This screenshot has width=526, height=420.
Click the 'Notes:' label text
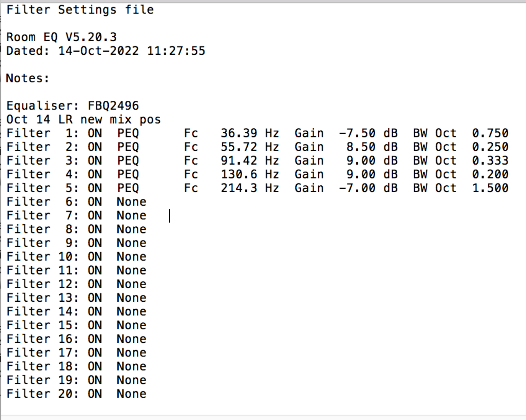tap(28, 78)
